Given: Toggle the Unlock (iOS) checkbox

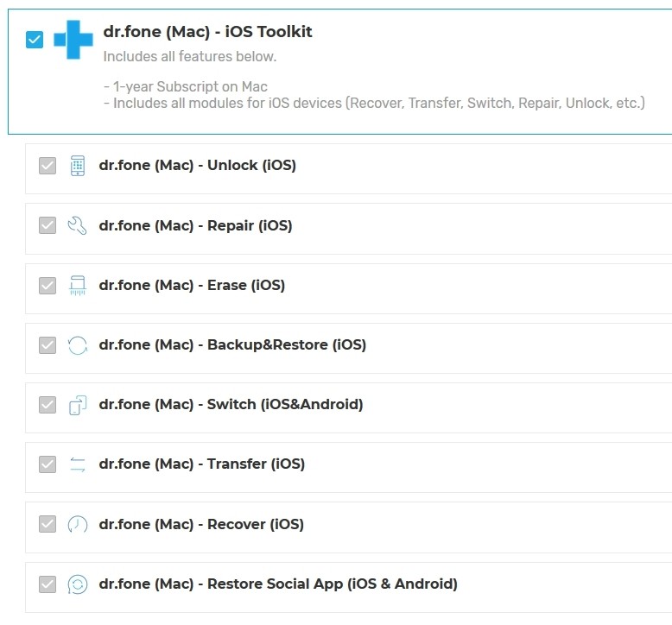Looking at the screenshot, I should [48, 166].
